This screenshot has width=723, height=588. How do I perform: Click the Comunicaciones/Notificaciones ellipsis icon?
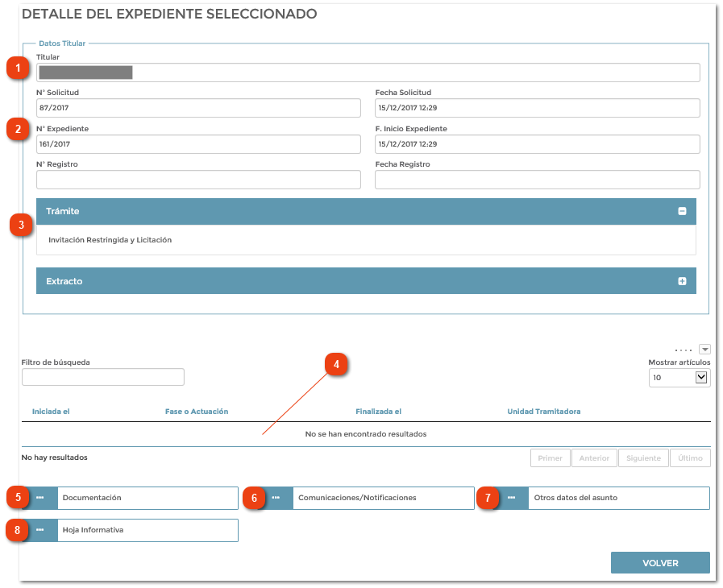(x=276, y=498)
